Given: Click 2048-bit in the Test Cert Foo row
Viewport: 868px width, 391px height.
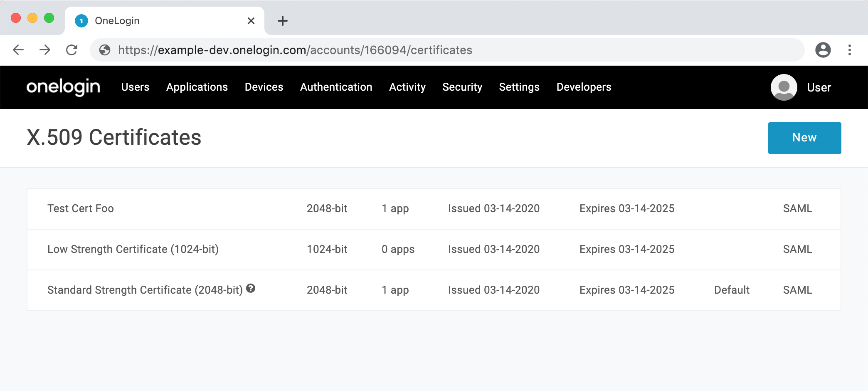Looking at the screenshot, I should (327, 208).
